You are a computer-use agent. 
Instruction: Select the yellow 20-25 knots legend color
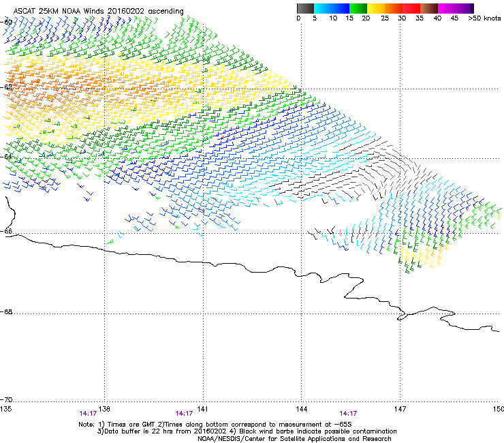point(376,8)
